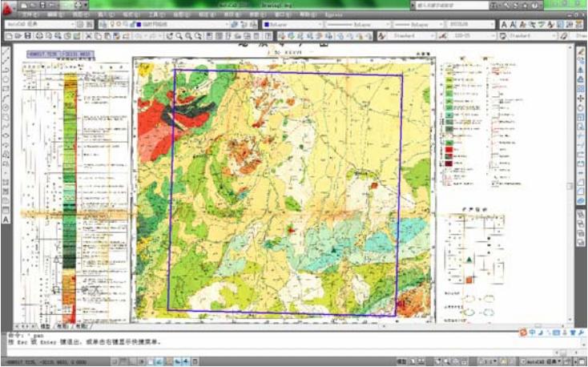Toggle Lineweight display in status bar
Screen dimensions: 588x367
click(x=186, y=361)
